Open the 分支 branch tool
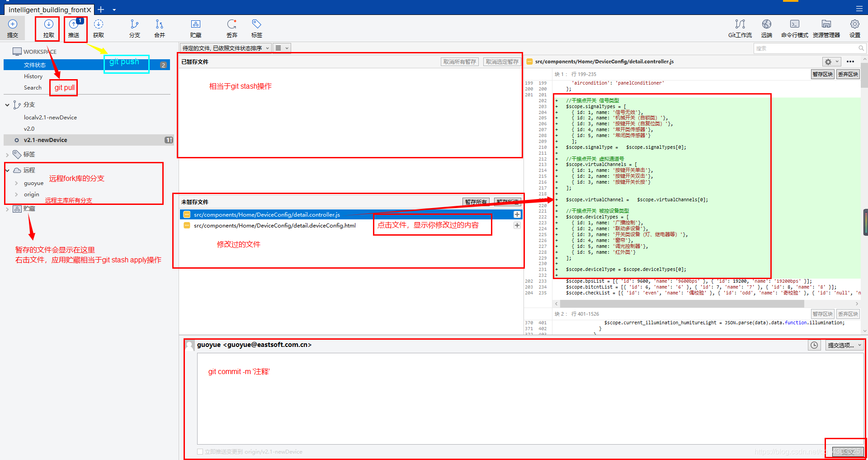Screen dimensions: 868x460 [x=134, y=28]
